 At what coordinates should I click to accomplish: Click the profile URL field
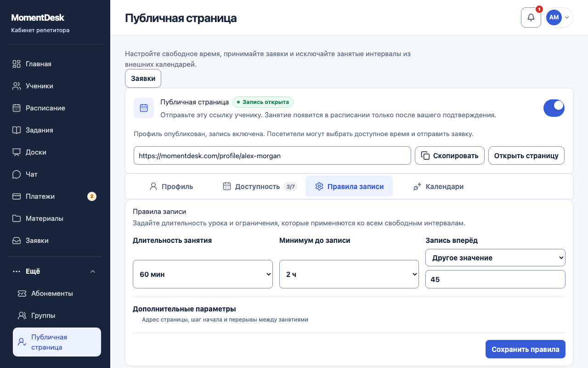(272, 155)
